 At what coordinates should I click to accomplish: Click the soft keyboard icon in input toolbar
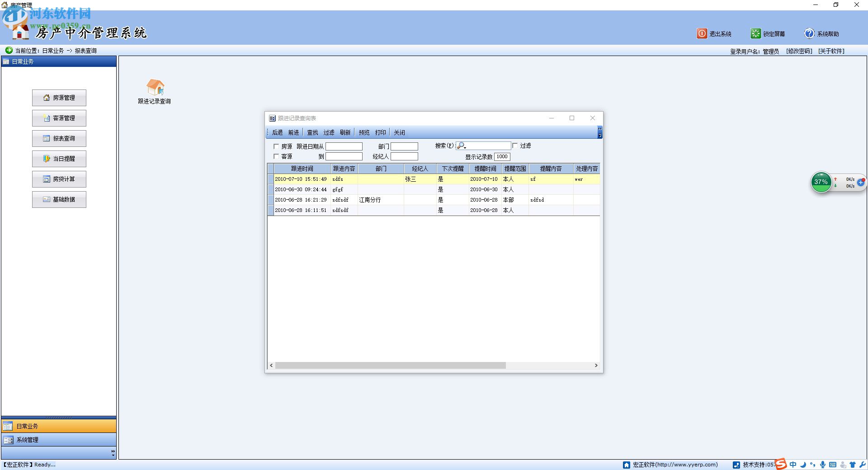[833, 465]
